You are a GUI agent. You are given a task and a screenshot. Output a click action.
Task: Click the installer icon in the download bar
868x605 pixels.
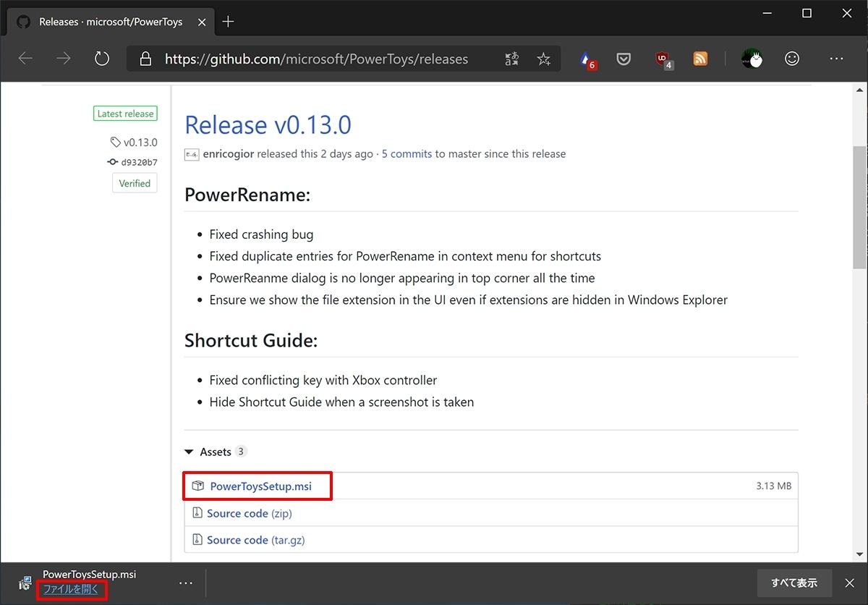[x=25, y=583]
